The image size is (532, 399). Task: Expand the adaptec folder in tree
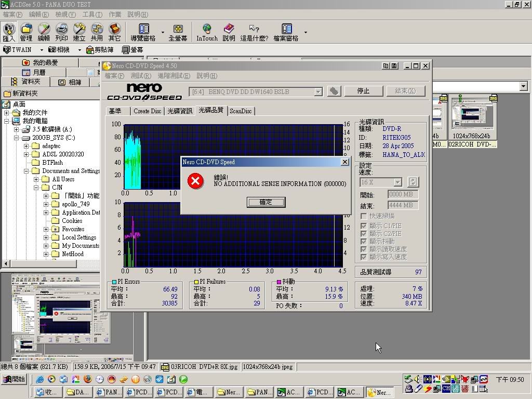pos(26,146)
